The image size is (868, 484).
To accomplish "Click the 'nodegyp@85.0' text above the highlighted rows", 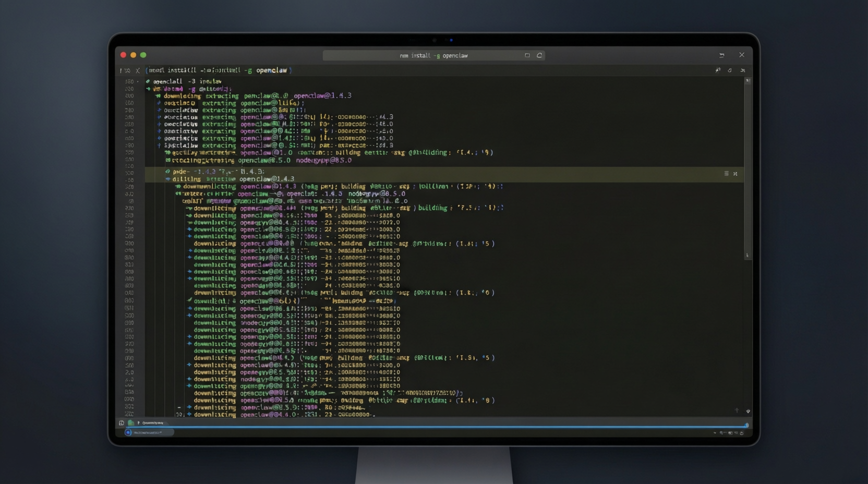I will [323, 160].
